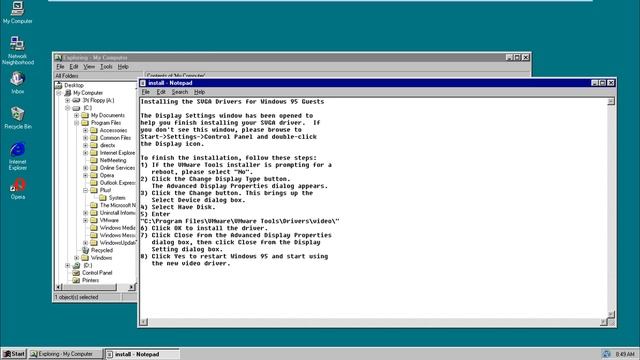Collapse the (C:) drive node
The image size is (640, 360).
pos(67,108)
